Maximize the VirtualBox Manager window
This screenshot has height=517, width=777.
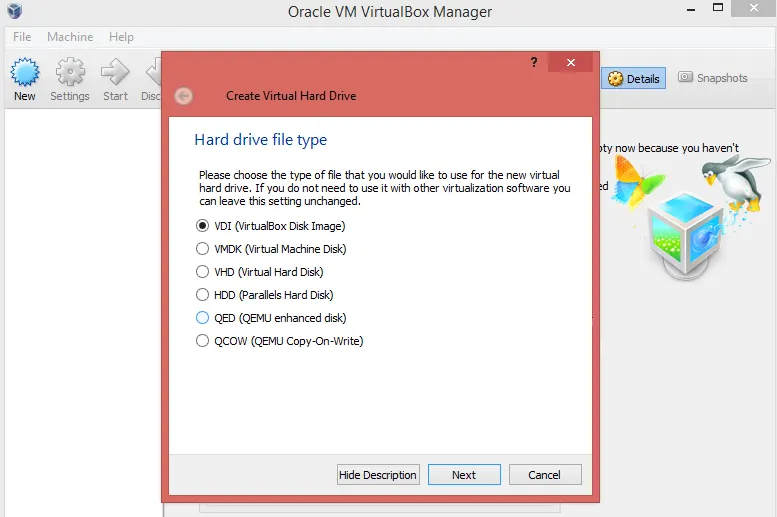click(718, 8)
